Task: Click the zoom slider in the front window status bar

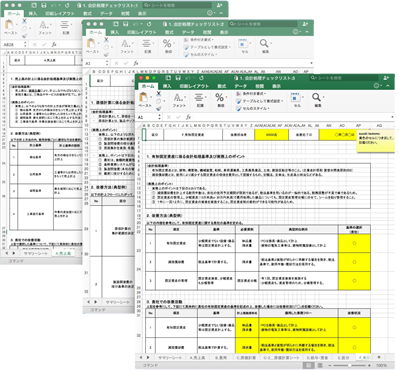Action: (349, 366)
